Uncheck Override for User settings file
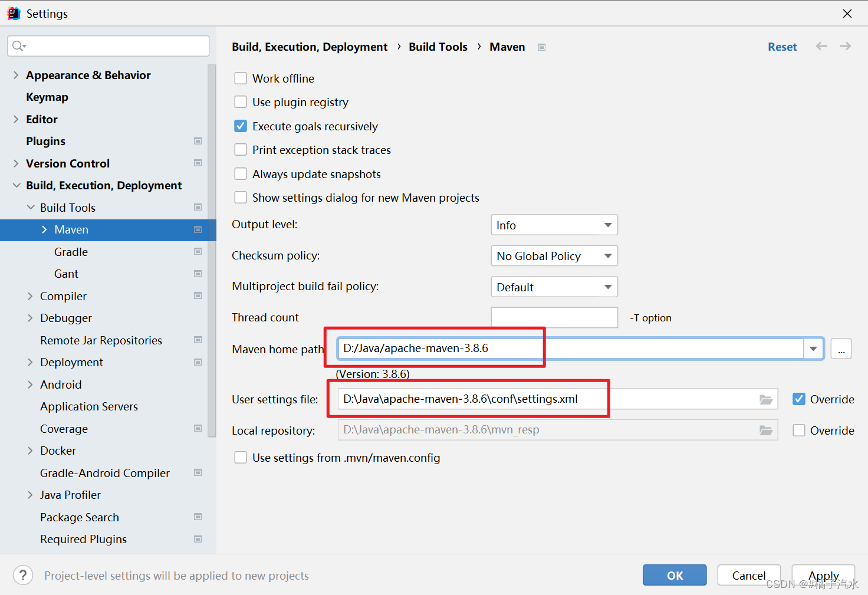 799,399
